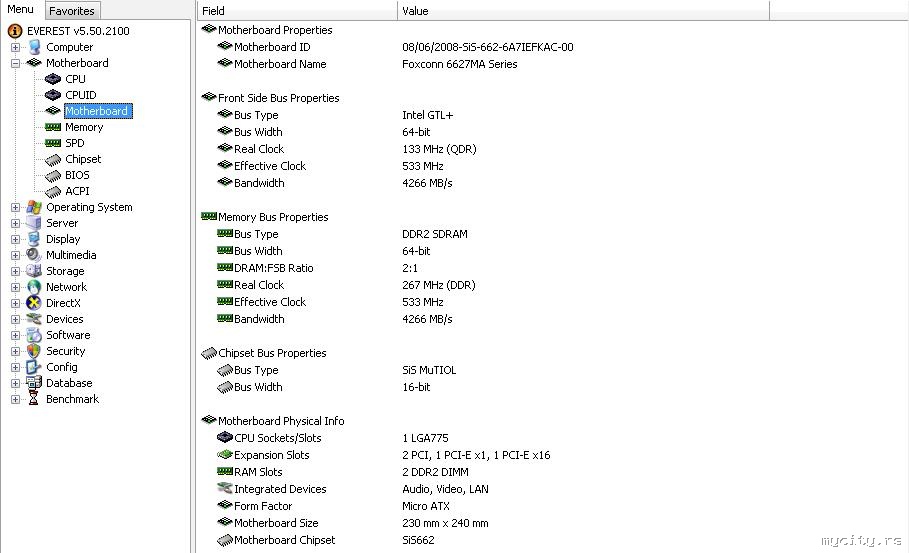
Task: Click the Security shield icon
Action: point(34,351)
